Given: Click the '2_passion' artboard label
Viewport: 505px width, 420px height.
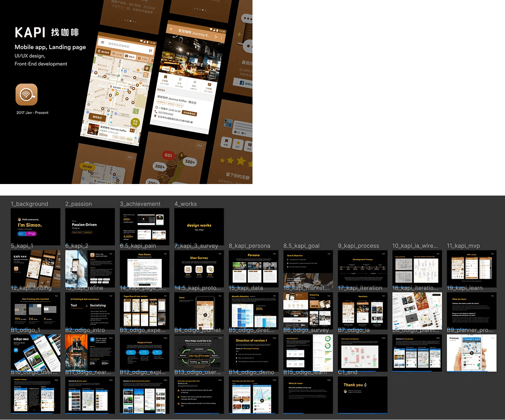Looking at the screenshot, I should pos(79,204).
